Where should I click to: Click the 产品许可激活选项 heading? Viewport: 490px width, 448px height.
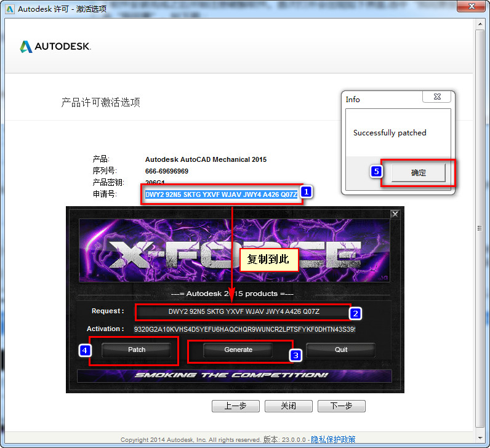click(100, 102)
